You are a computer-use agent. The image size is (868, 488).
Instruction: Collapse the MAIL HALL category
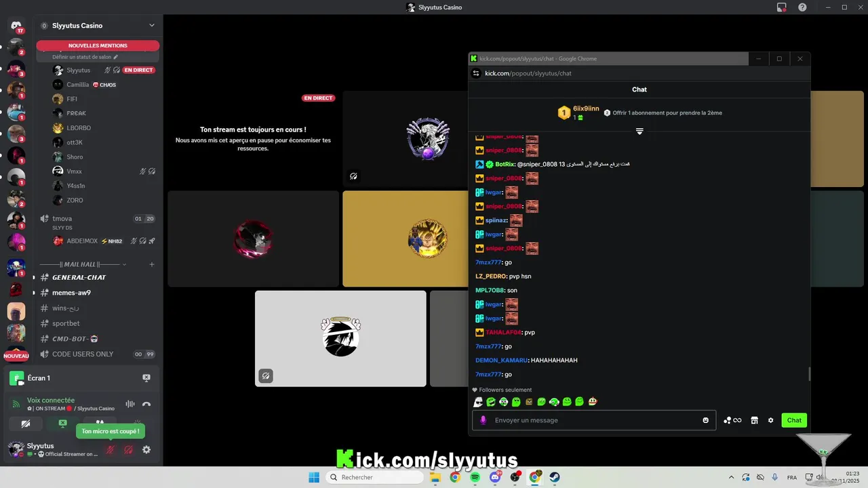[x=81, y=264]
